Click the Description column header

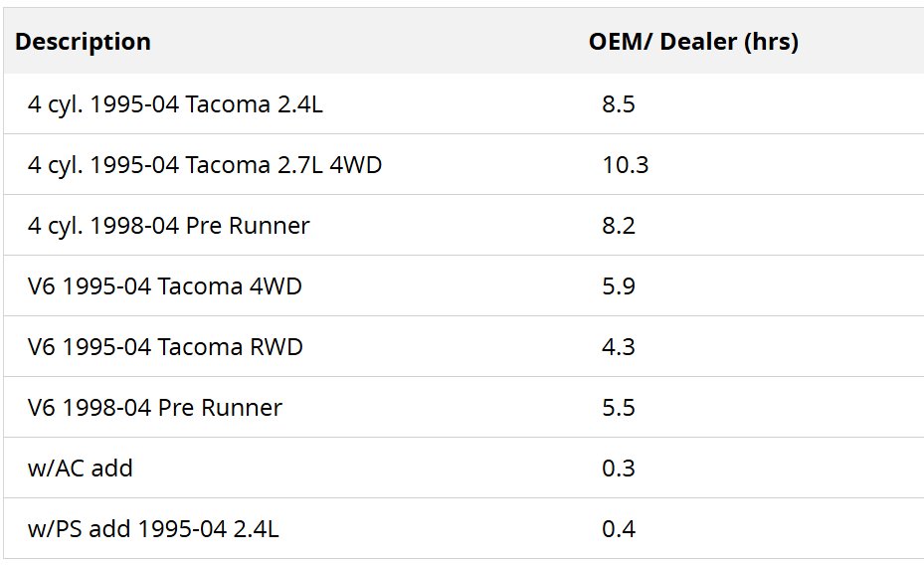[x=84, y=42]
